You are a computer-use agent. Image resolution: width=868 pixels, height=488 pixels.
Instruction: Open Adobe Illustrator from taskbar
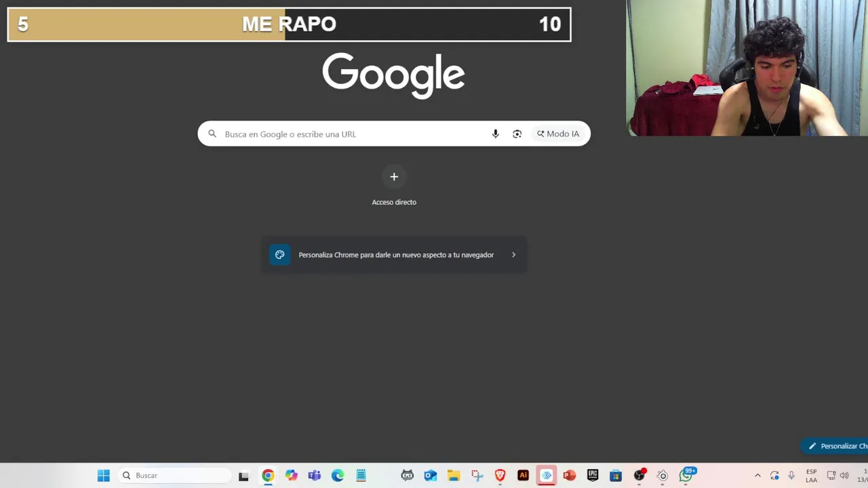click(523, 476)
